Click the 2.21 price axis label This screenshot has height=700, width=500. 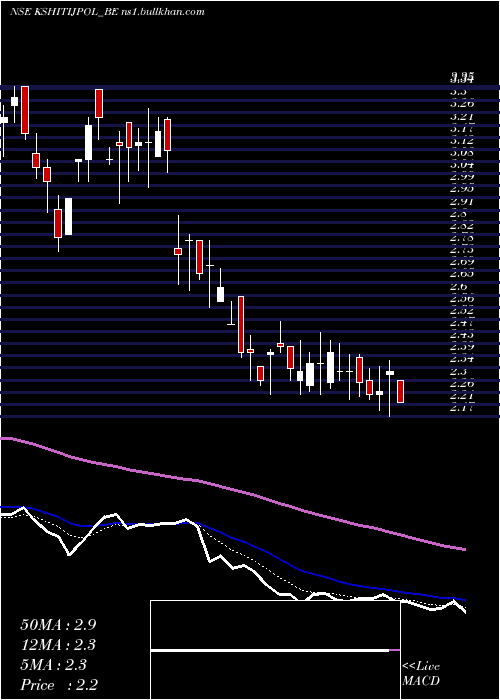click(x=462, y=395)
